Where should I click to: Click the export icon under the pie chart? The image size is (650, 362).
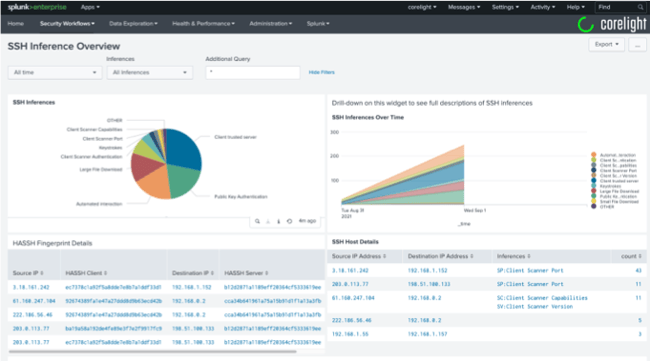coord(268,221)
